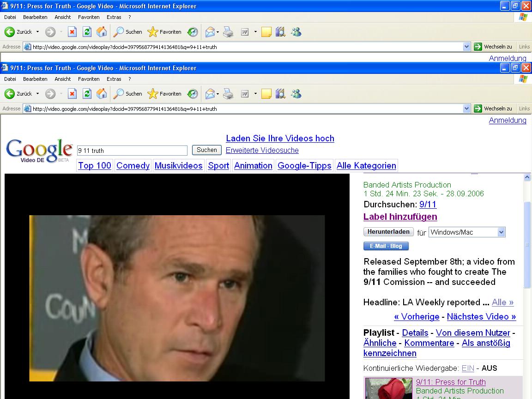Open Messenger icon in back window toolbar
Screen dimensions: 532x399
[296, 32]
